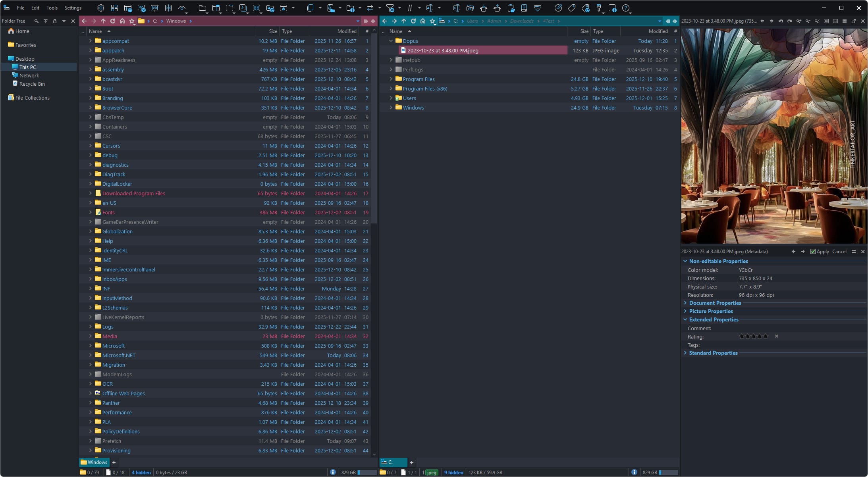Click the tag icon in the top toolbar

572,8
